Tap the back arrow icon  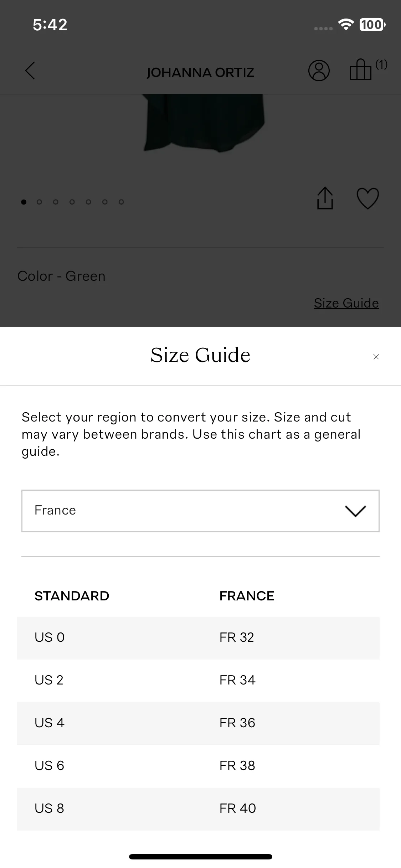(x=30, y=71)
